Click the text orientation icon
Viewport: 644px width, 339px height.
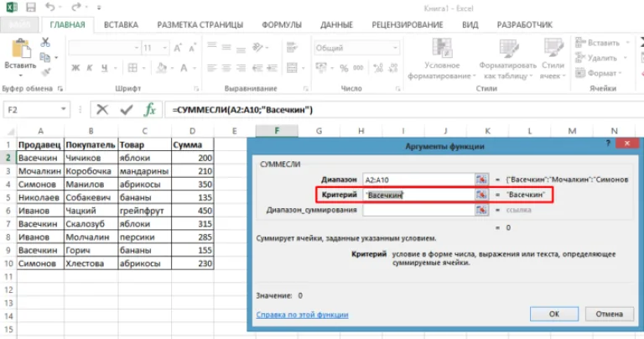click(x=258, y=48)
